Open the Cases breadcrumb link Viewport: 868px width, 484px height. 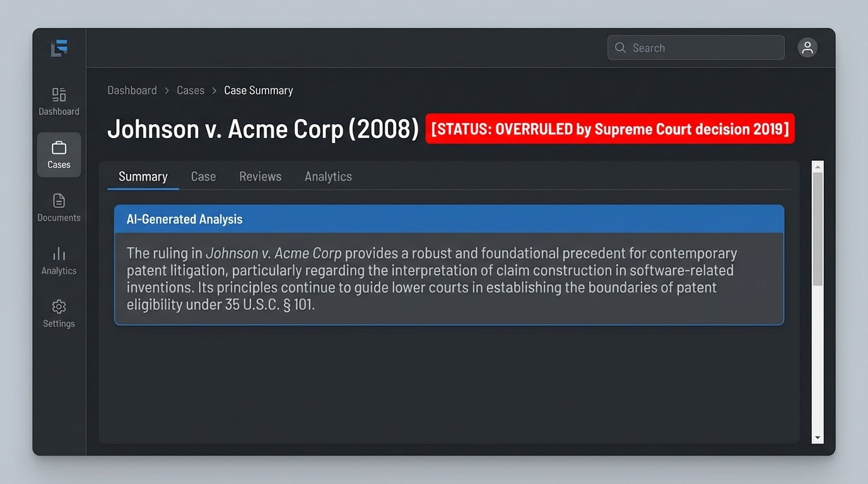click(x=191, y=90)
